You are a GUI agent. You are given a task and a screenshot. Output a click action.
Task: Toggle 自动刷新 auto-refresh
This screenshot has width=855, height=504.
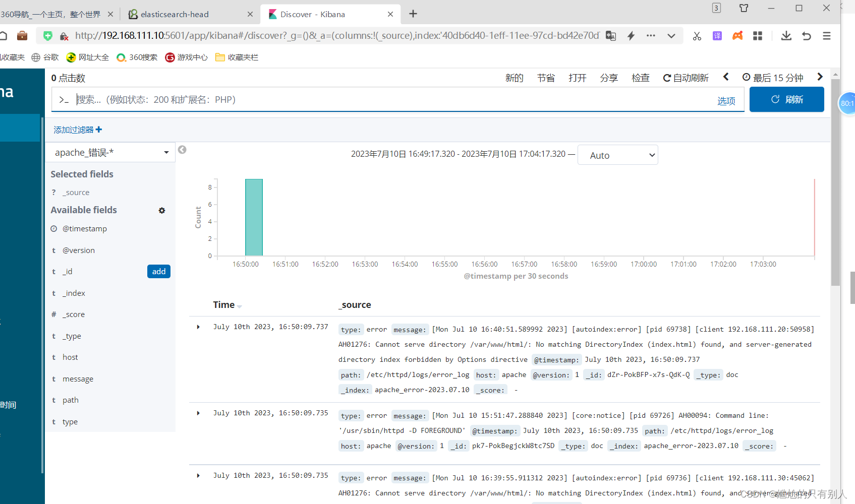(x=686, y=78)
